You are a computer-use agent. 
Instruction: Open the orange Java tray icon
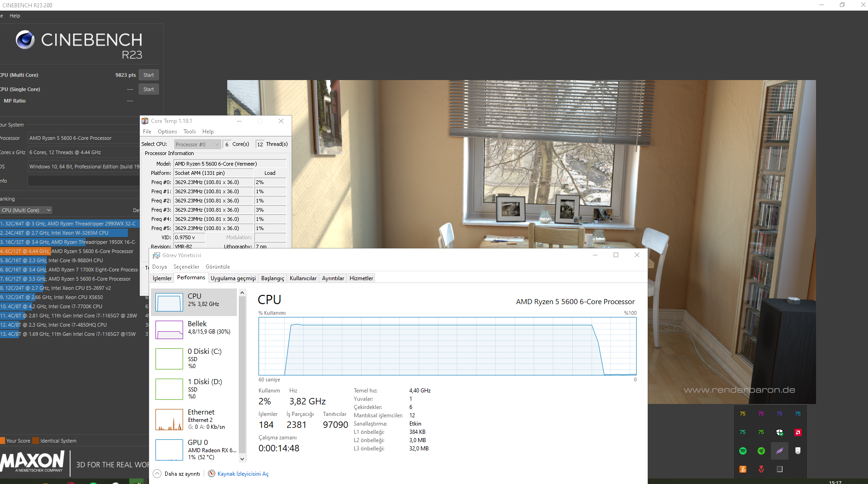(x=742, y=469)
